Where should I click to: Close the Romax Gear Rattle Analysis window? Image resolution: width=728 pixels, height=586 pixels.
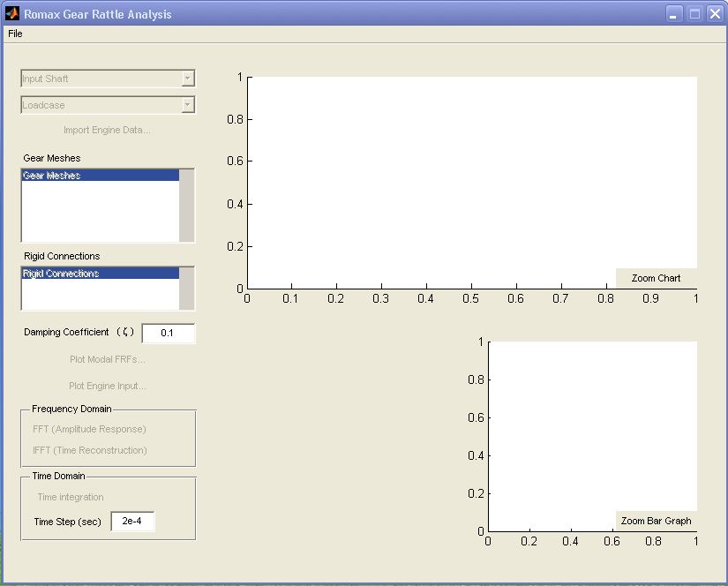coord(715,14)
